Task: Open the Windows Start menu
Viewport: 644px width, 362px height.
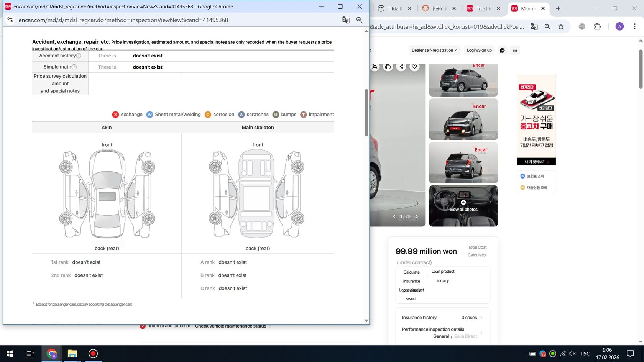Action: click(10, 354)
